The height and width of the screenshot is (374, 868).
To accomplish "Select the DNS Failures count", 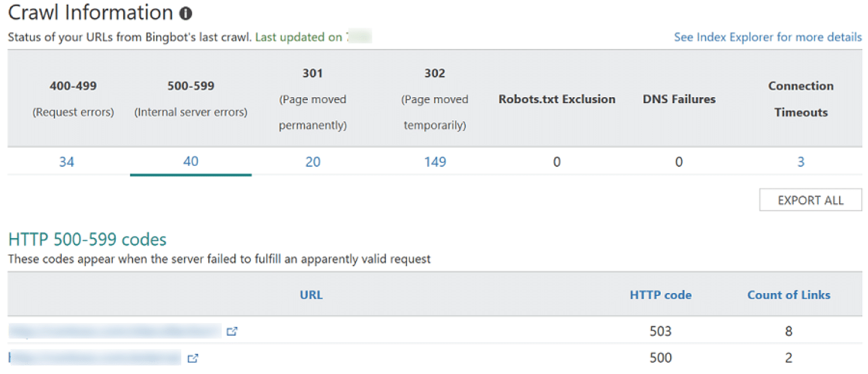I will coord(678,162).
